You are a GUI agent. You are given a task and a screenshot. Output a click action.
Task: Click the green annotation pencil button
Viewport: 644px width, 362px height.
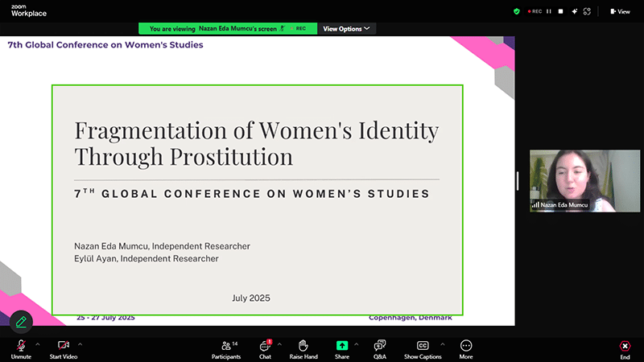(21, 322)
